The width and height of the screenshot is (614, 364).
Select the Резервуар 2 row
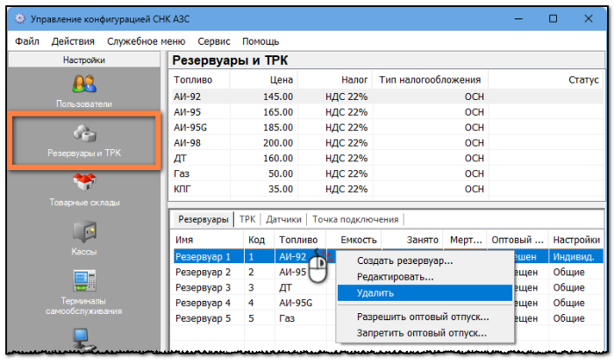coord(388,272)
